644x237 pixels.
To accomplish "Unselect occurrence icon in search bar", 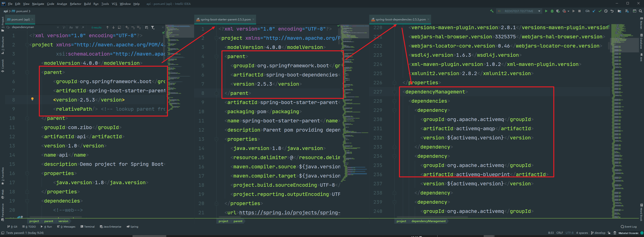I will (133, 28).
